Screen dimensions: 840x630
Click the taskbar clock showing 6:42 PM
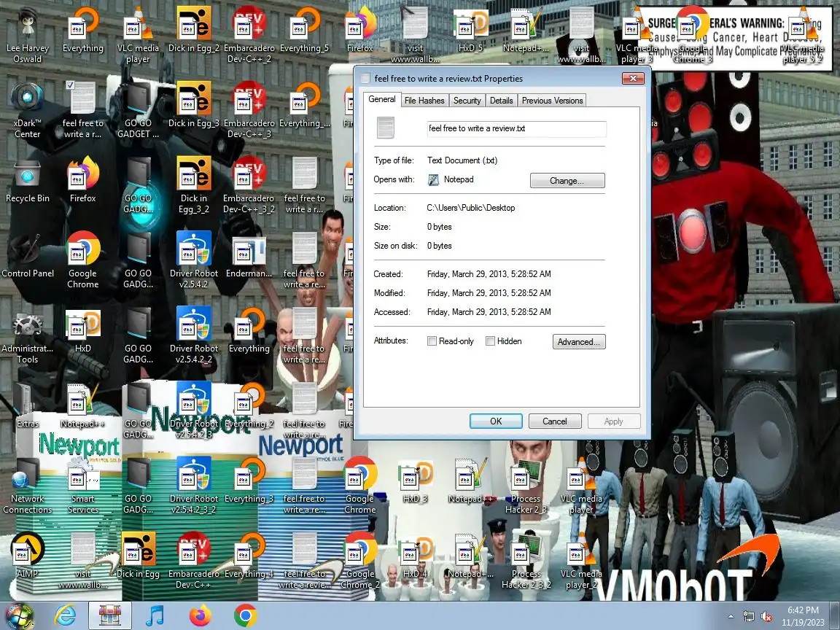click(803, 616)
